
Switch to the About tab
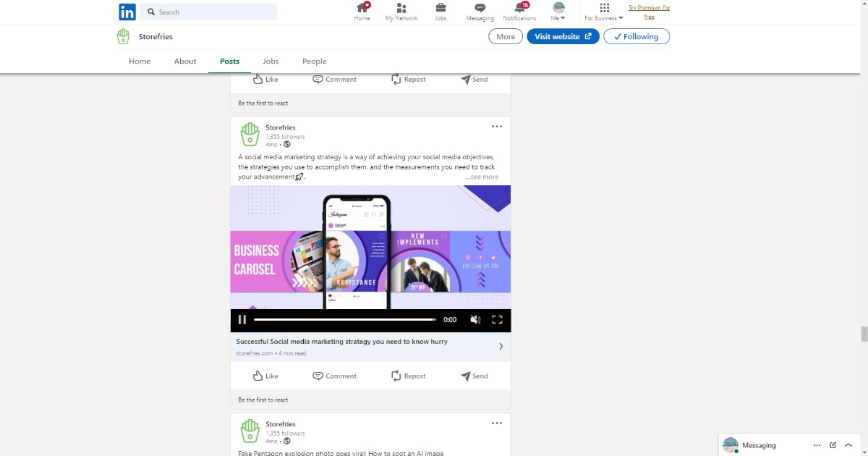click(x=185, y=62)
